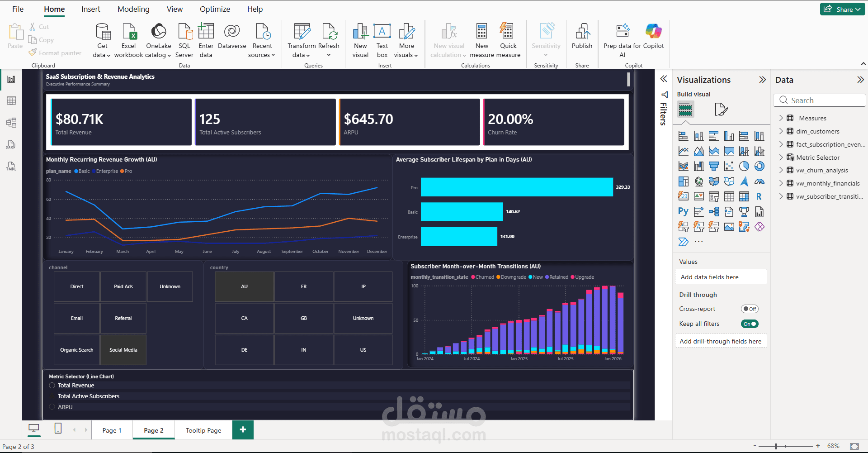
Task: Expand _Measures table in Data pane
Action: point(781,118)
